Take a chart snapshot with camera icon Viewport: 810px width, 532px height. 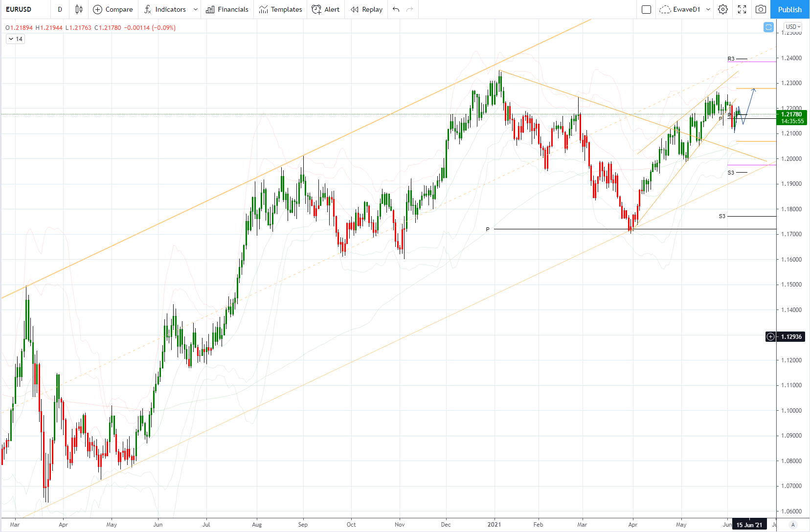[x=761, y=9]
